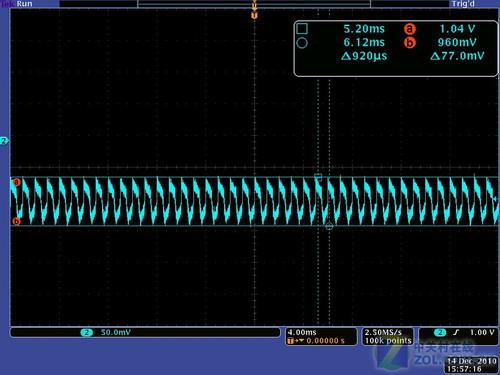Click the 2.50MS/s sample rate readout
The height and width of the screenshot is (375, 500).
pos(383,332)
